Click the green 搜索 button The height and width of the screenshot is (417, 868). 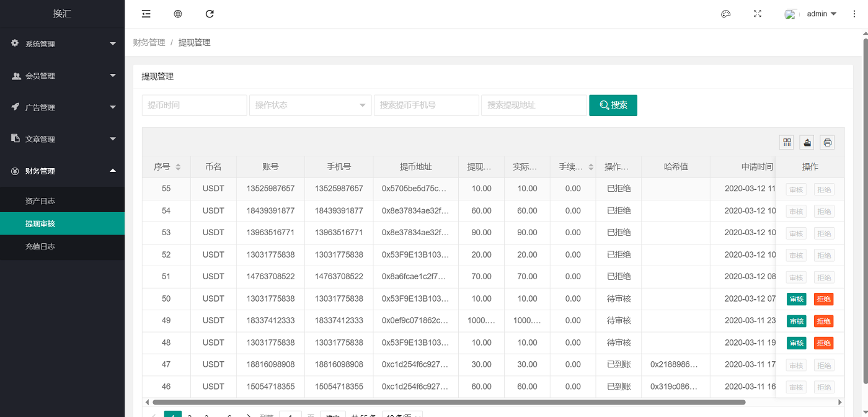tap(613, 105)
